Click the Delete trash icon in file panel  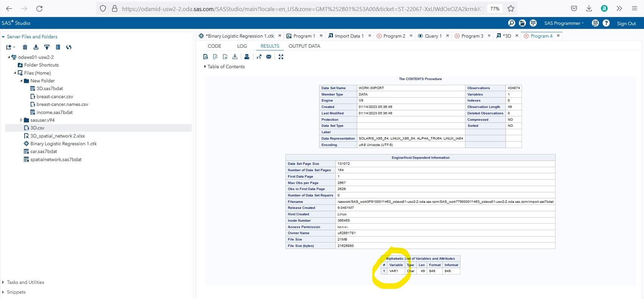click(x=25, y=47)
